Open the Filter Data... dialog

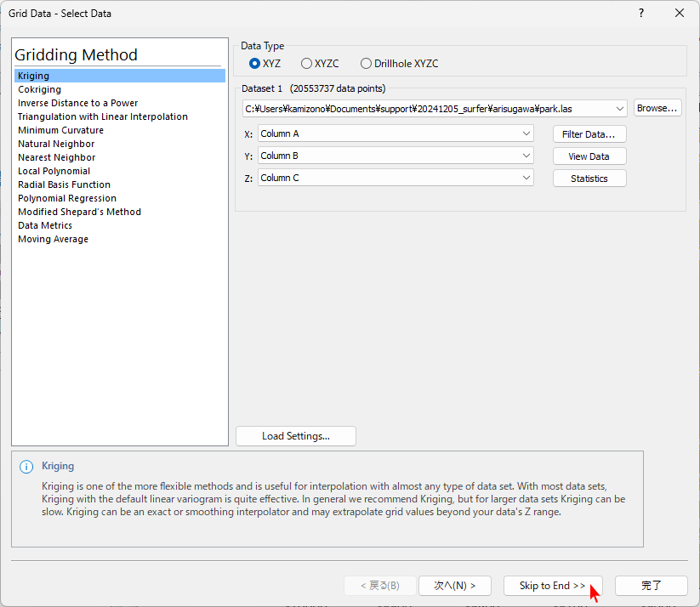pos(589,134)
